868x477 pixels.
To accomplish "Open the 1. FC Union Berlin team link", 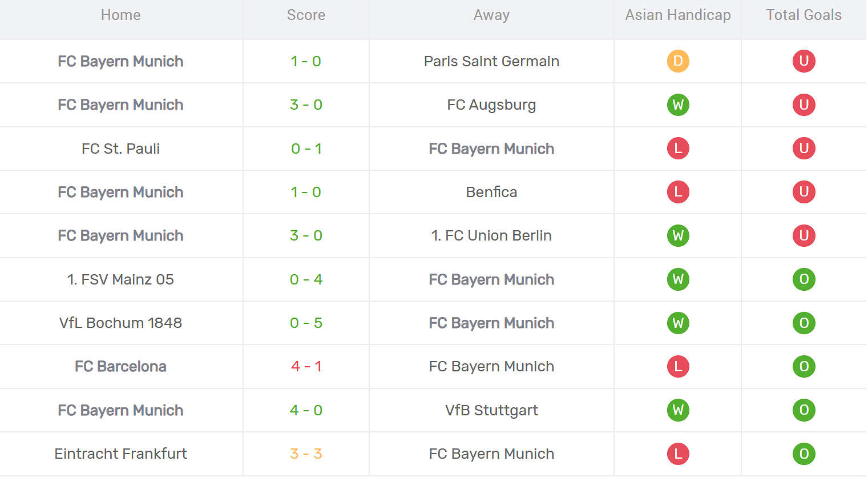I will 491,236.
